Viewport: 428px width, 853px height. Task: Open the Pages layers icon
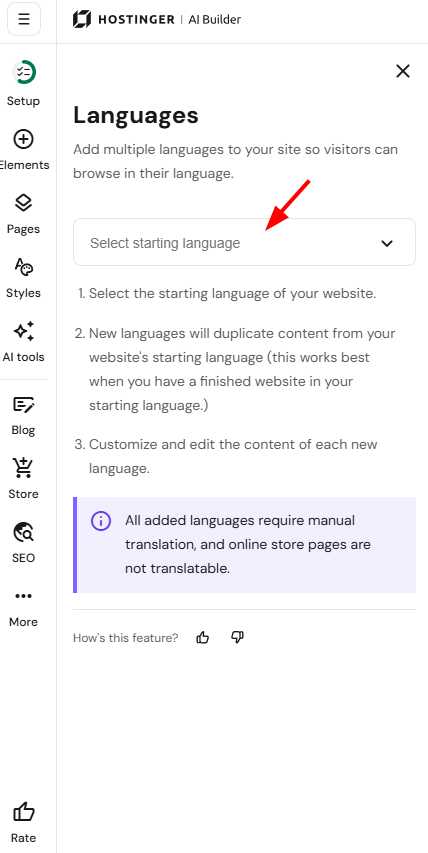(x=23, y=203)
